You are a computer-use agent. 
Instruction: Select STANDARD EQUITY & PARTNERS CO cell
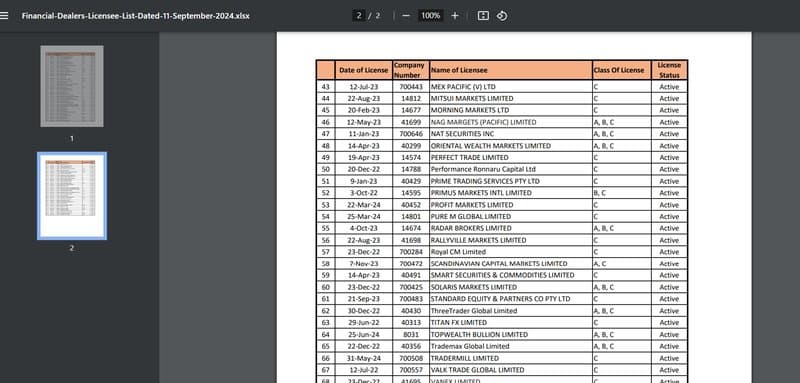511,299
